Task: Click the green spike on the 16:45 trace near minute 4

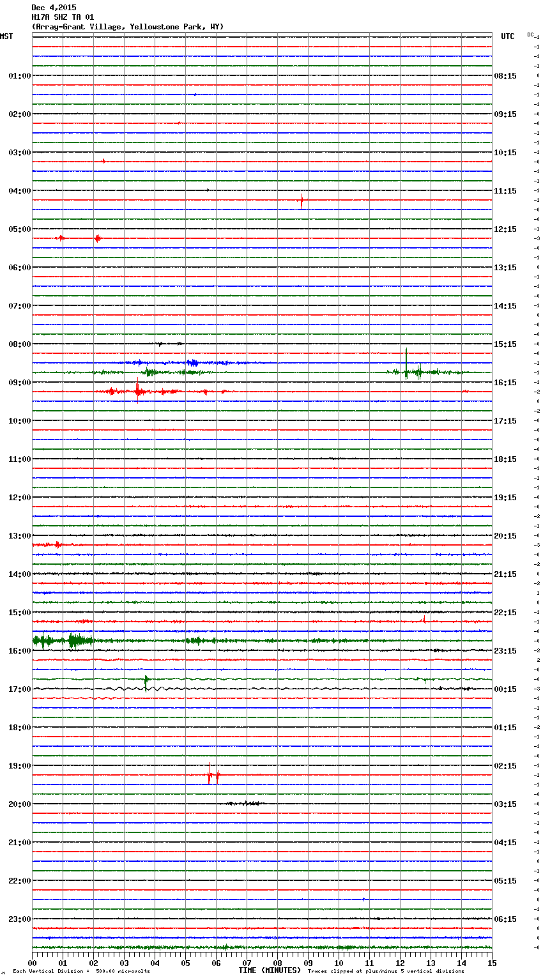Action: 146,682
